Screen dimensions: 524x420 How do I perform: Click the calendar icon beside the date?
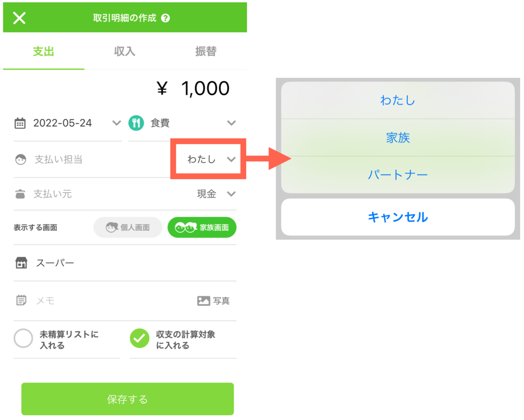20,123
